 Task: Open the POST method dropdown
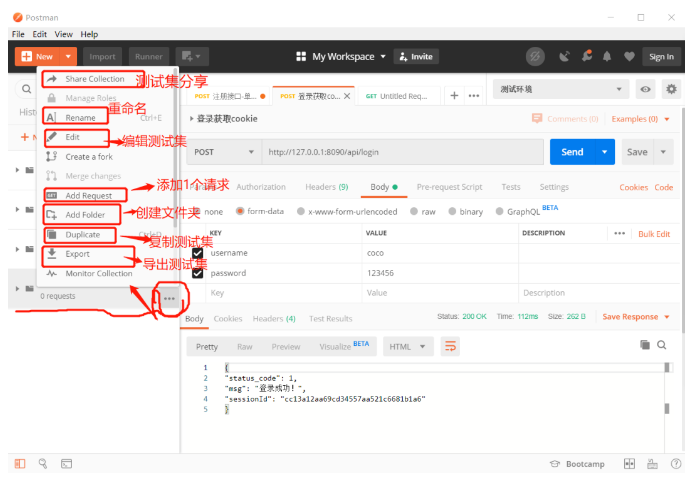224,152
